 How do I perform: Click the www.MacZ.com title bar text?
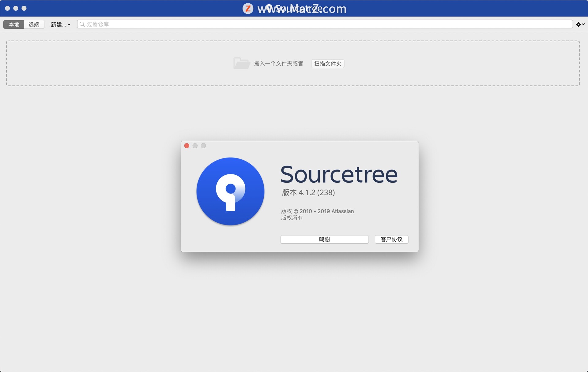(x=302, y=8)
